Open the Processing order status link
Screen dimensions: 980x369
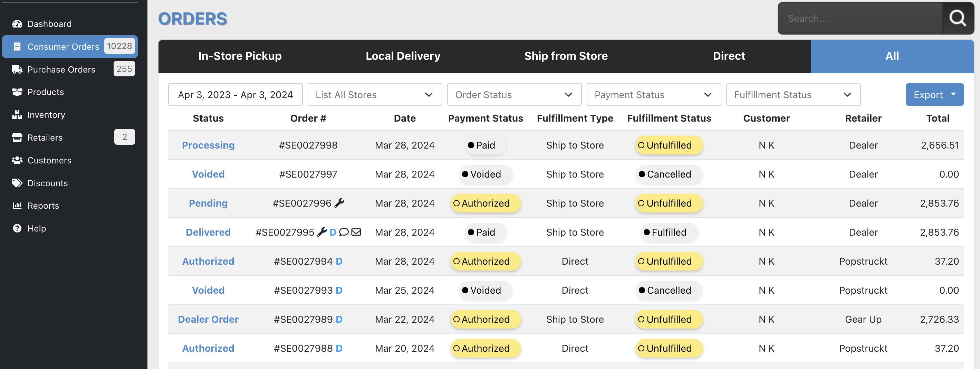(x=208, y=145)
